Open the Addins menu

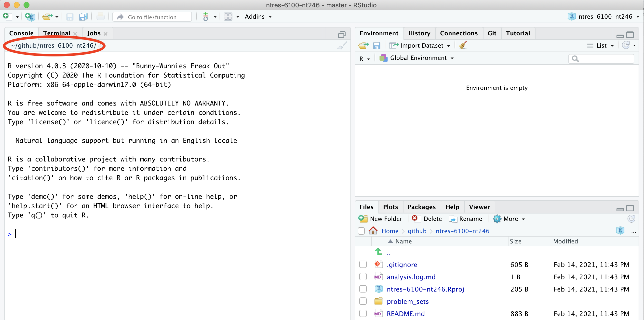pyautogui.click(x=258, y=16)
